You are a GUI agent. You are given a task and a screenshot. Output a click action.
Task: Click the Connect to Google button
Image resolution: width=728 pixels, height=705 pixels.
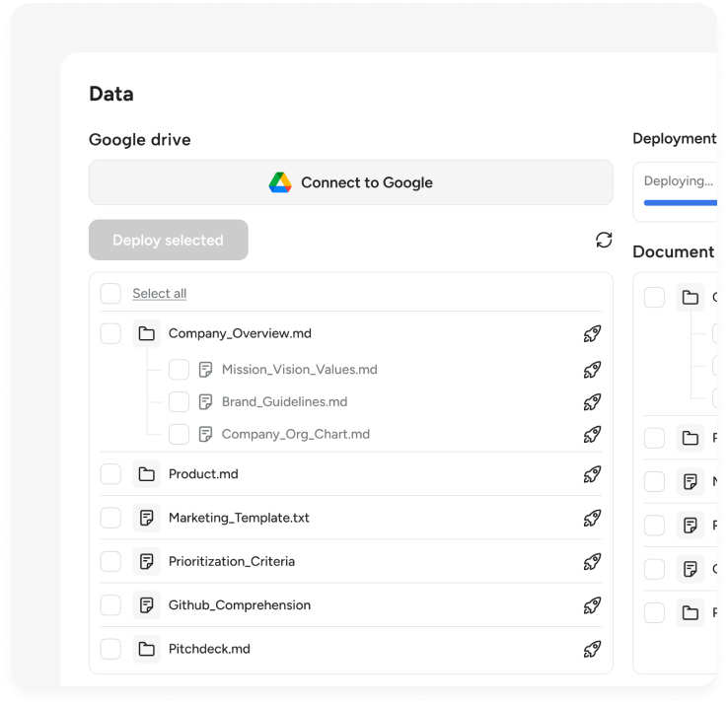coord(350,182)
